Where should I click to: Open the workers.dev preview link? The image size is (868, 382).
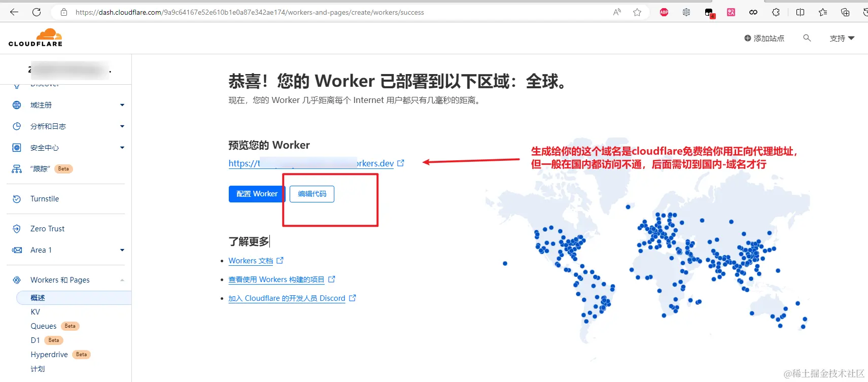coord(311,163)
